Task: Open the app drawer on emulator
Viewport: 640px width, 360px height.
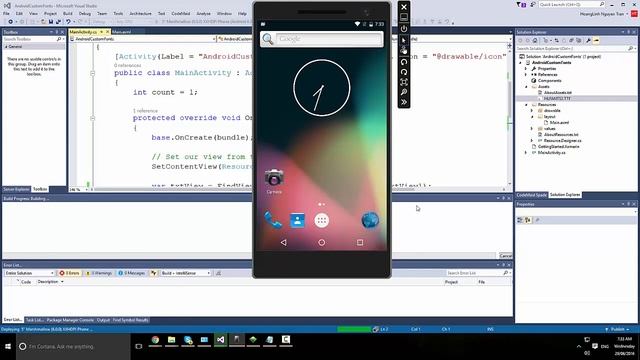Action: click(x=322, y=220)
